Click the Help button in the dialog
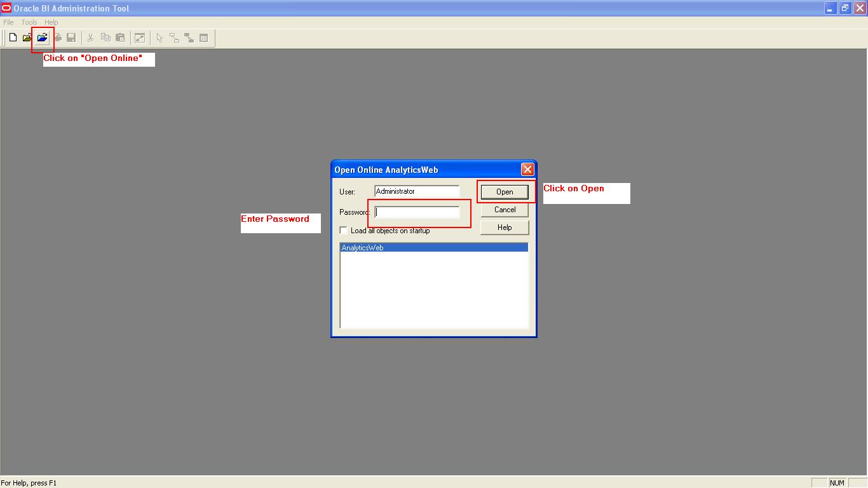868x488 pixels. [x=504, y=227]
